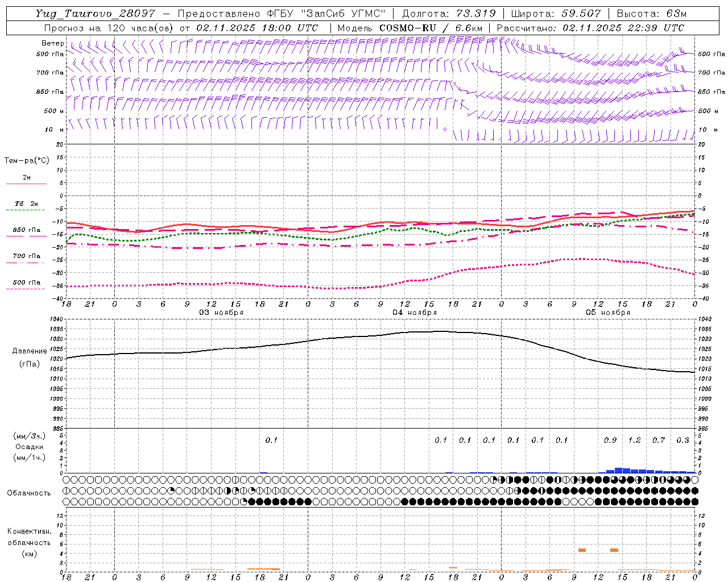Click the '700 гПа' temperature legend entry
The height and width of the screenshot is (582, 728).
click(27, 256)
